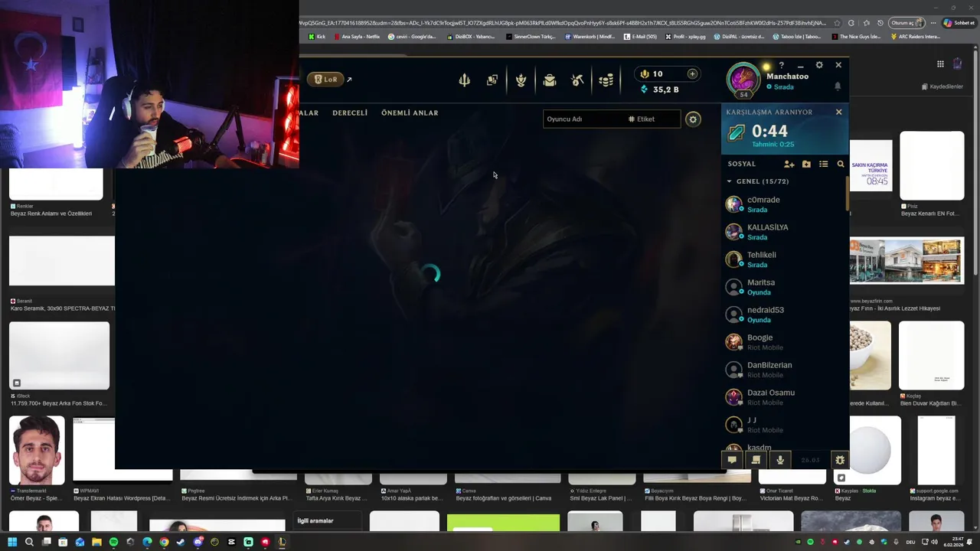This screenshot has width=980, height=551.
Task: Cancel matchmaking queue with the X
Action: [838, 112]
